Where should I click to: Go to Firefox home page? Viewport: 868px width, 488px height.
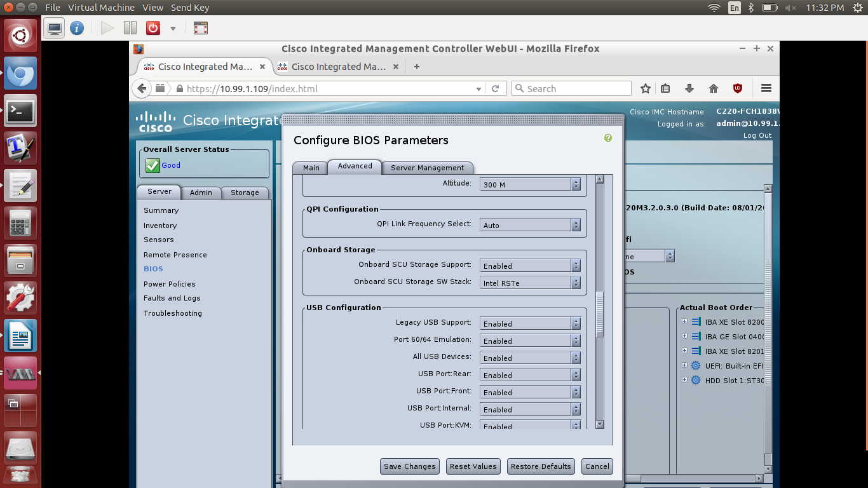tap(713, 88)
